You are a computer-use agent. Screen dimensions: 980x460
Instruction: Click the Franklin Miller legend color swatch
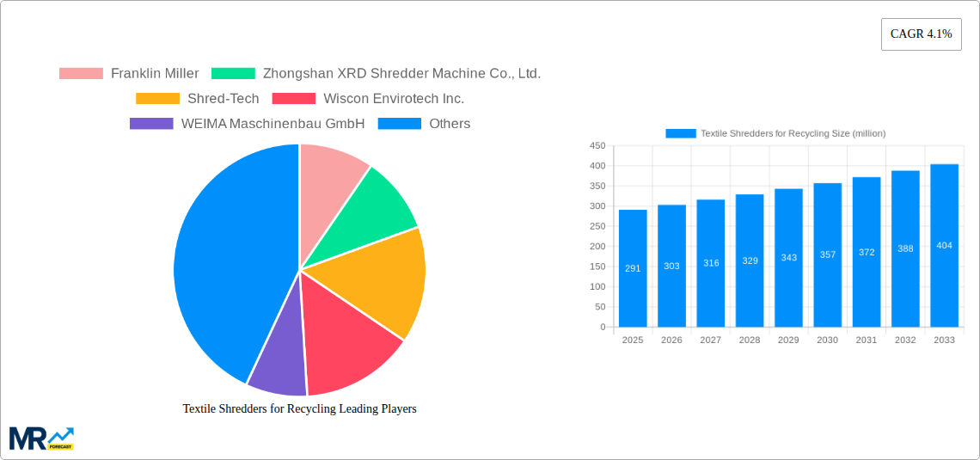82,74
